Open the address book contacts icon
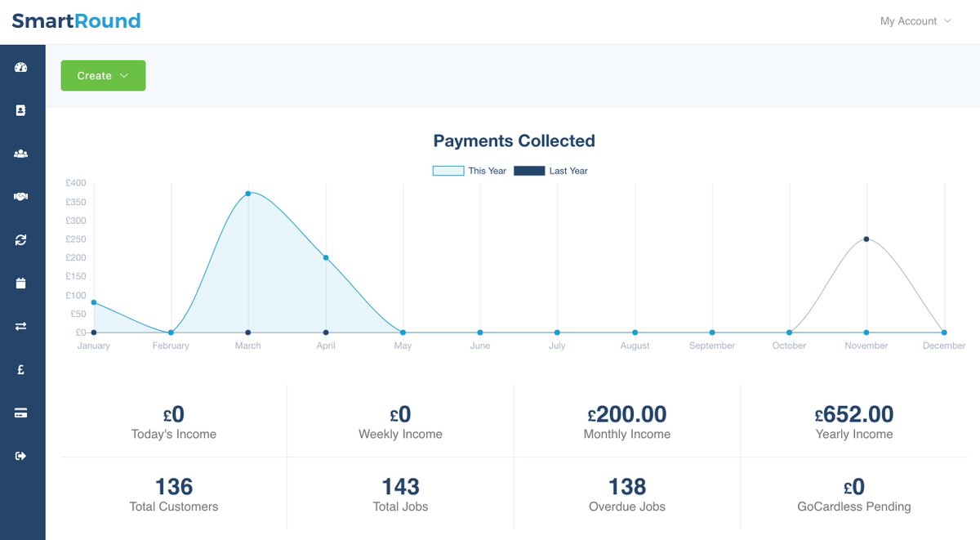The width and height of the screenshot is (980, 540). pos(21,110)
